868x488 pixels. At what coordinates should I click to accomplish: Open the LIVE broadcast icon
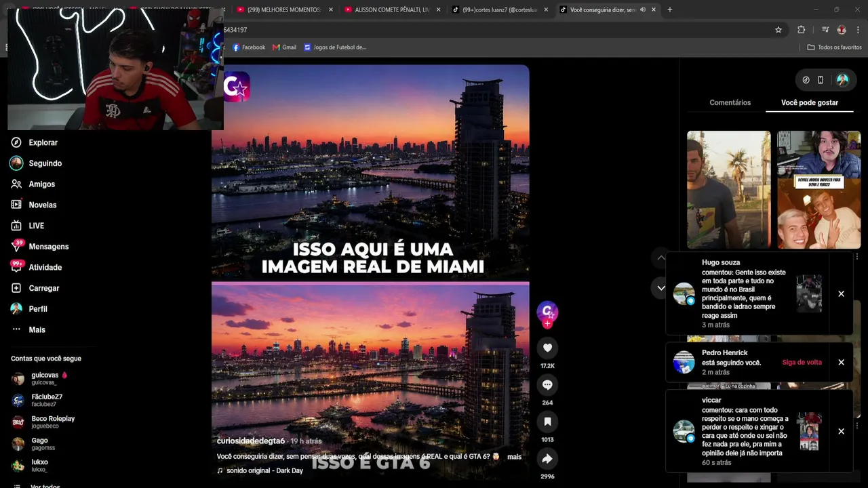click(x=16, y=226)
